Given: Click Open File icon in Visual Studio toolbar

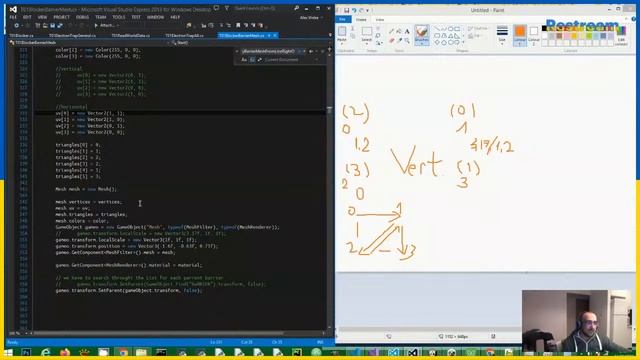Looking at the screenshot, I should click(45, 25).
